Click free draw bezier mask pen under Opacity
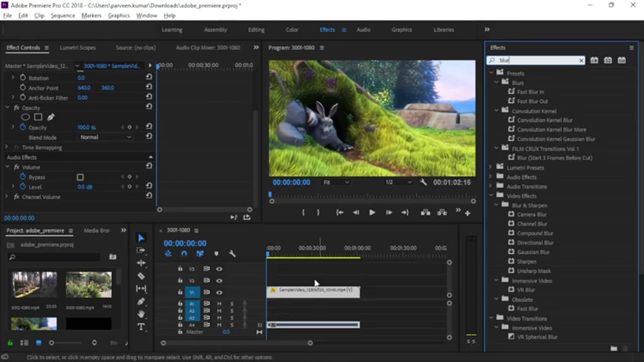 (x=51, y=117)
